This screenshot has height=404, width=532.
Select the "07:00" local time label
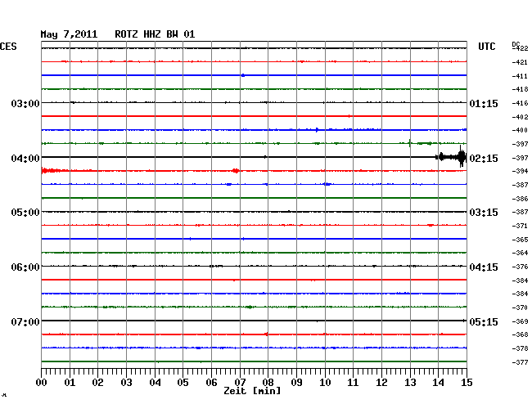pyautogui.click(x=25, y=321)
